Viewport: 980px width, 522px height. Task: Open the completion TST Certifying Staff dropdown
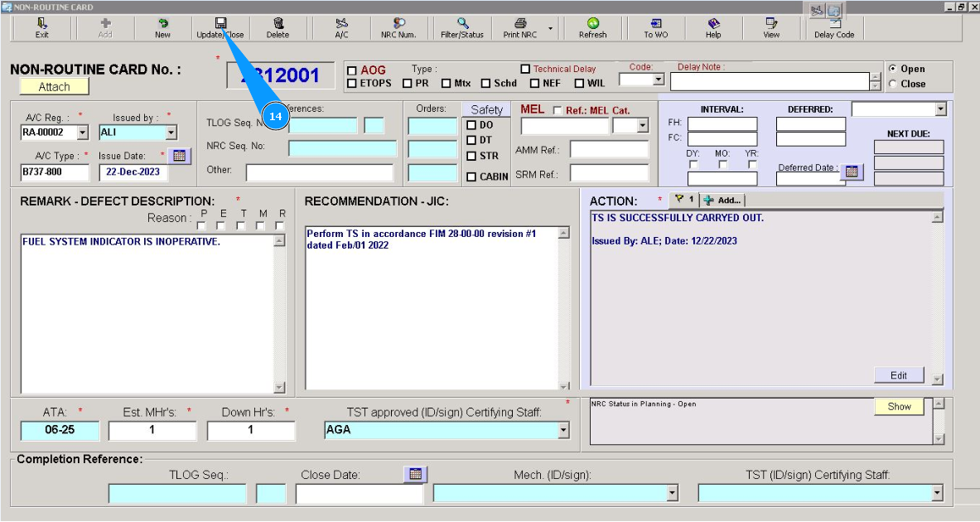[937, 493]
